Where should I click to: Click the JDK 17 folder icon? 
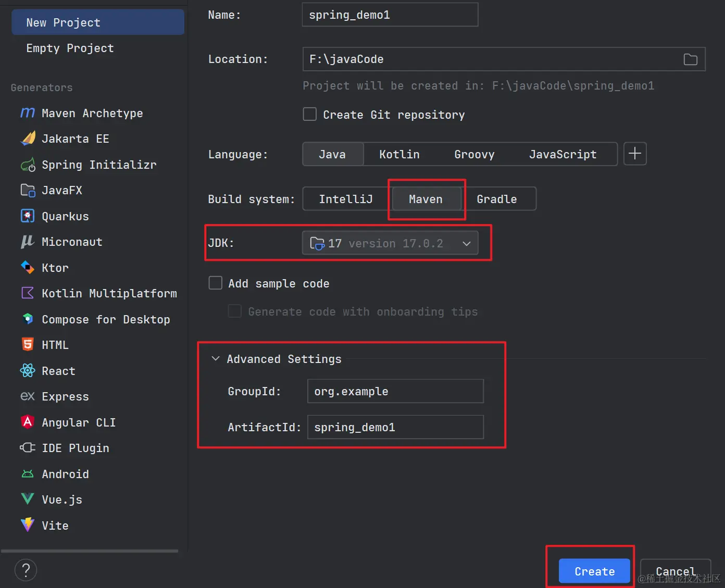pos(317,243)
